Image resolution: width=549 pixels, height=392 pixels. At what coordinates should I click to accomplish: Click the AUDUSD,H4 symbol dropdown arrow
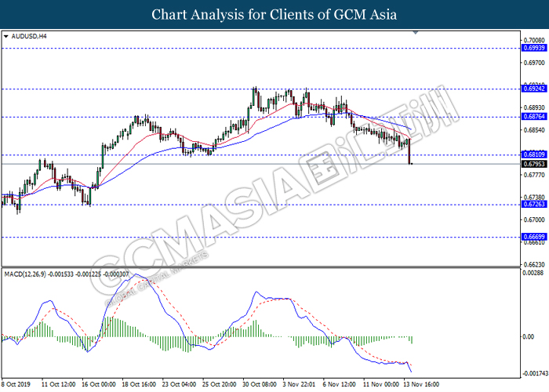(5, 36)
